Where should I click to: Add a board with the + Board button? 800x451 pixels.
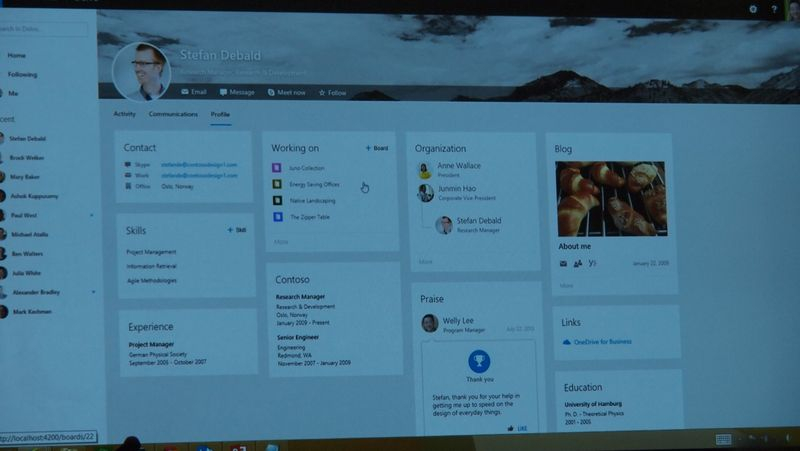pyautogui.click(x=377, y=148)
